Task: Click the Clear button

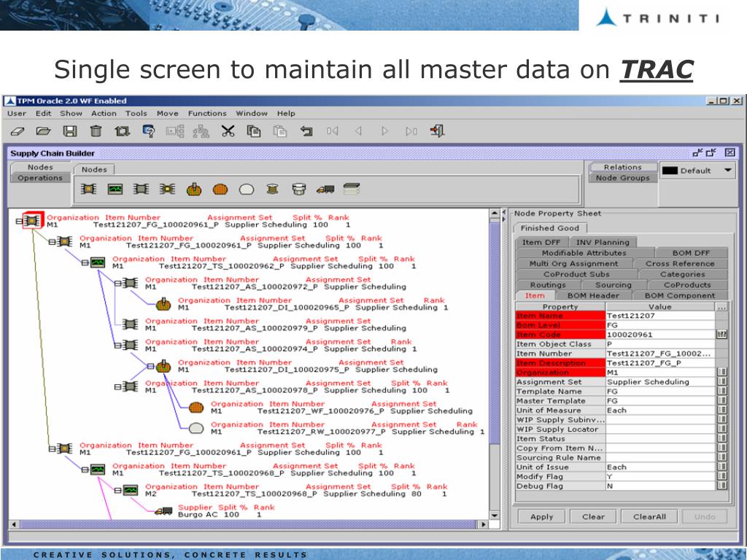Action: coord(593,517)
